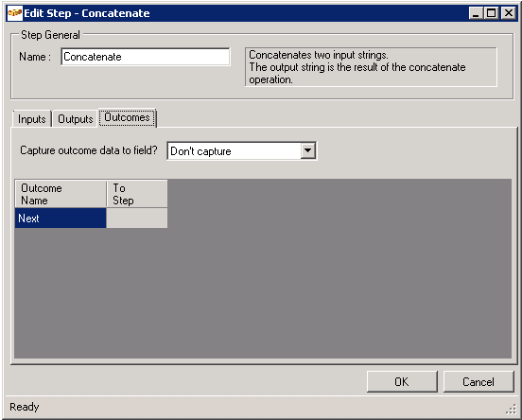Click the To Step column header
This screenshot has width=522, height=420.
[137, 194]
